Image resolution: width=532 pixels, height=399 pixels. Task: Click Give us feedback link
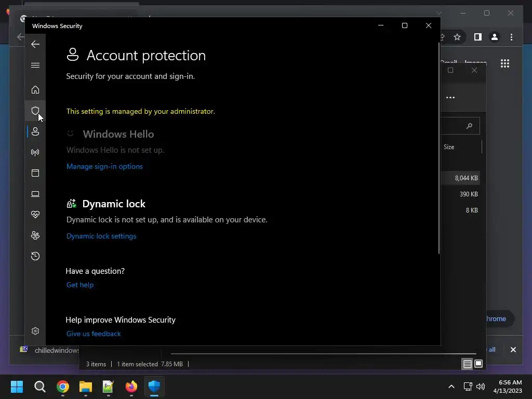94,334
